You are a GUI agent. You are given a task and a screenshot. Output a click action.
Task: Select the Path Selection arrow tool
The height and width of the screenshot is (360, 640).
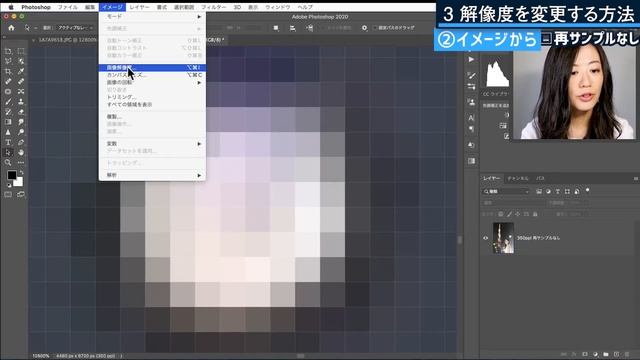(8, 152)
